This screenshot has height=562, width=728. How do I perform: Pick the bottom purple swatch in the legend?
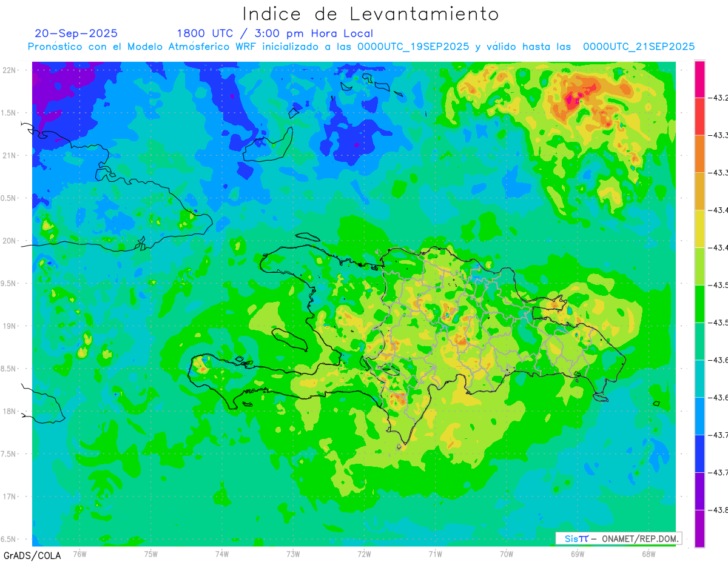tap(699, 529)
